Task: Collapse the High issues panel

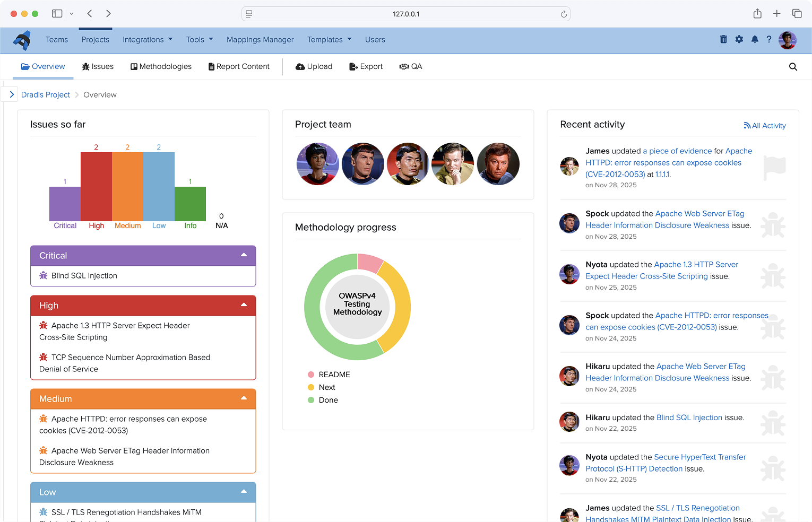Action: click(x=244, y=305)
